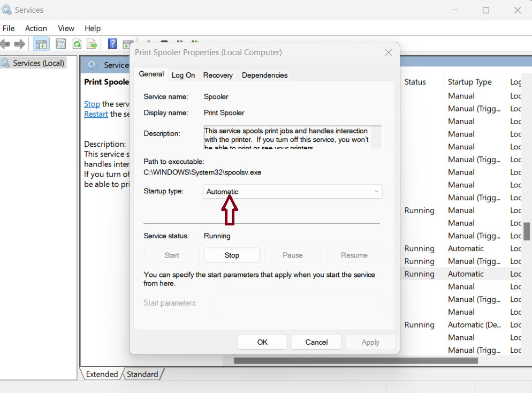Click the Export List toolbar icon
This screenshot has width=532, height=393.
point(92,44)
